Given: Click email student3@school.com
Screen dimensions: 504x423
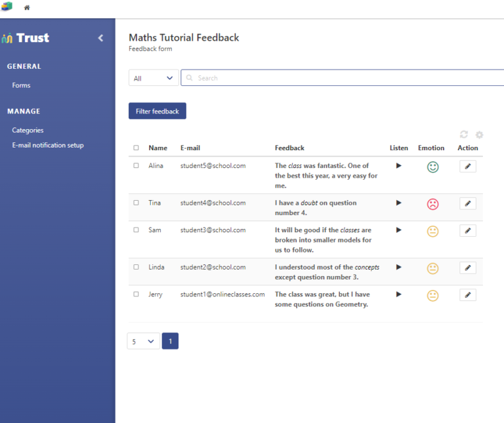Looking at the screenshot, I should (x=213, y=230).
